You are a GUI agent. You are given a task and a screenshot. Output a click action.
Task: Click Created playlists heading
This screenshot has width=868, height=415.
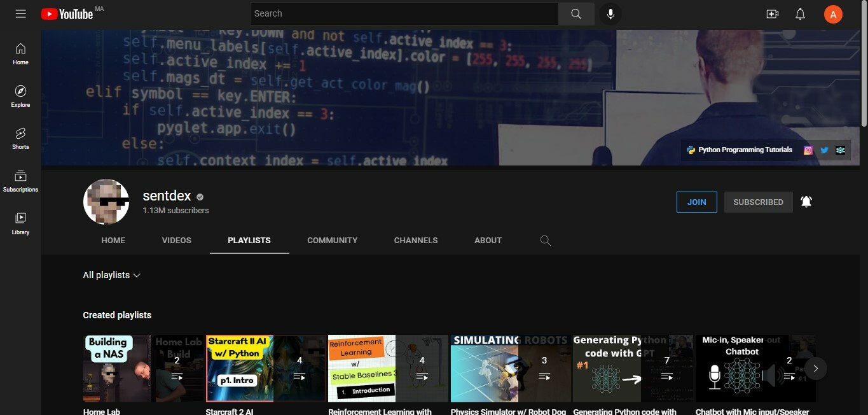click(117, 315)
